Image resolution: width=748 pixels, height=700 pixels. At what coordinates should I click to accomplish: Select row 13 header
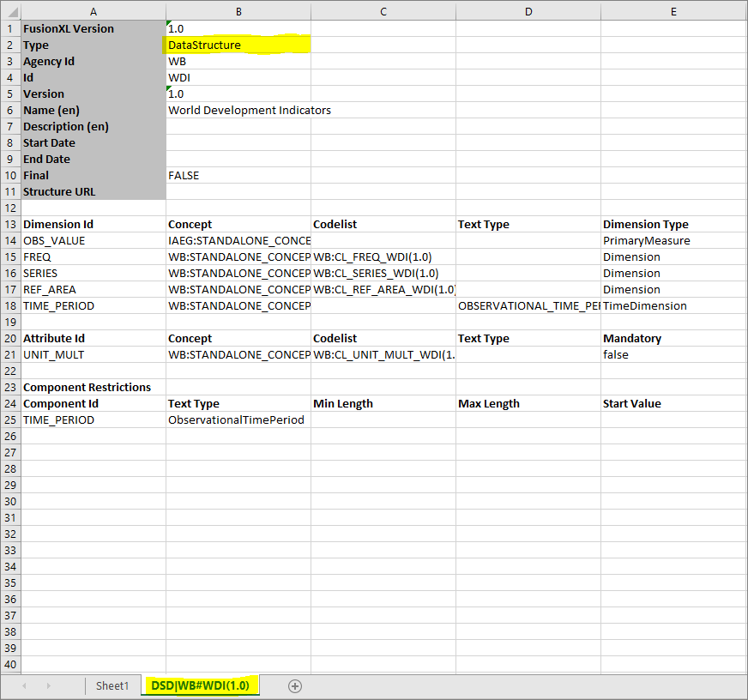pos(10,225)
